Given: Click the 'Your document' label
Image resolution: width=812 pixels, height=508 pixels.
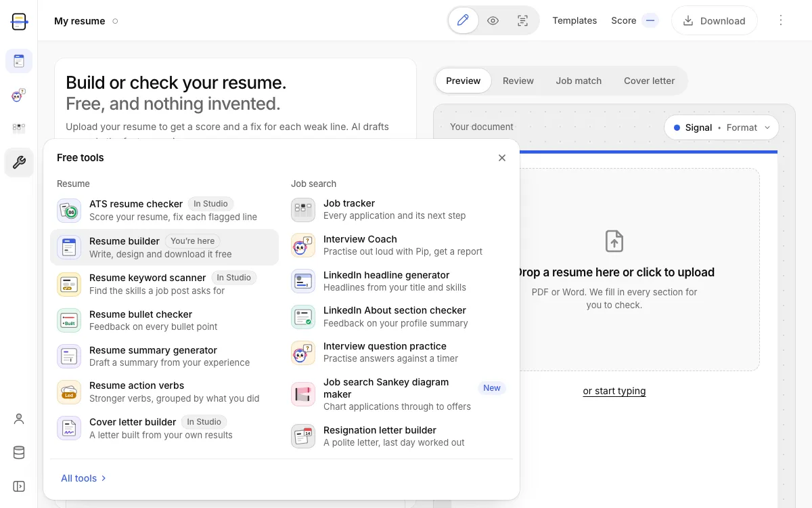Looking at the screenshot, I should point(482,127).
